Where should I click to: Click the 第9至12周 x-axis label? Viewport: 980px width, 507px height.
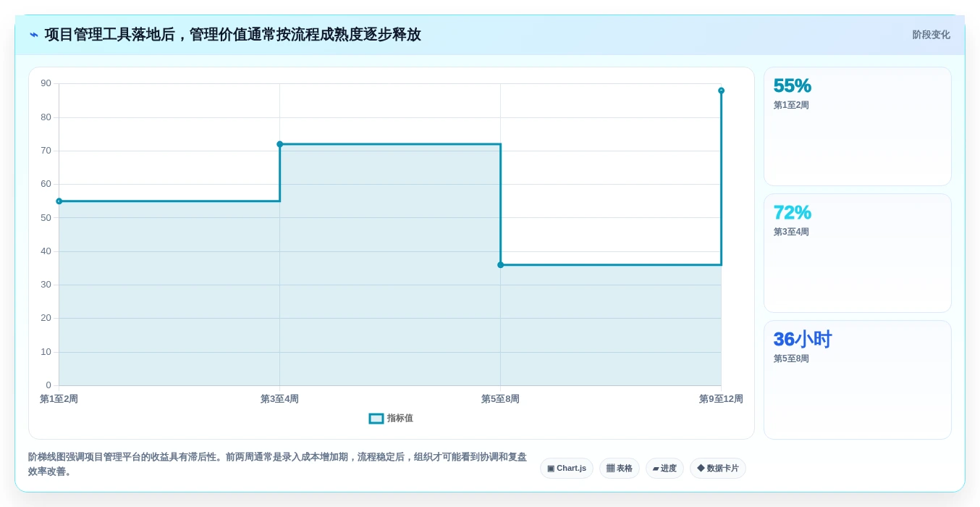point(721,399)
